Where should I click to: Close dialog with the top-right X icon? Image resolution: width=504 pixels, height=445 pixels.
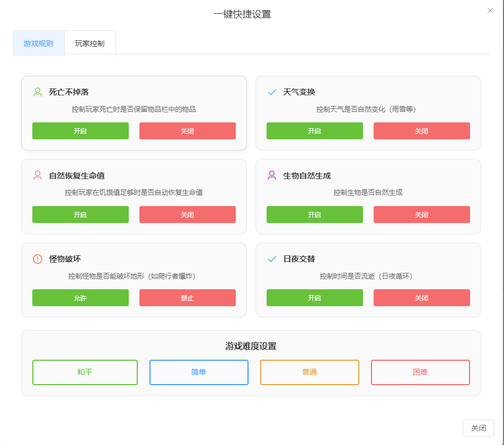[x=490, y=11]
